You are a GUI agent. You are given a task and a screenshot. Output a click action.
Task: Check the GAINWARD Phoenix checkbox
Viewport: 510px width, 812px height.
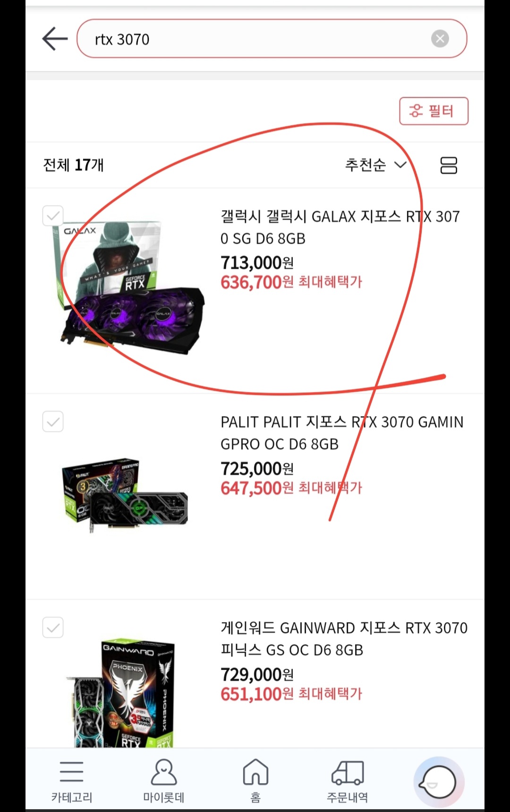(x=53, y=627)
